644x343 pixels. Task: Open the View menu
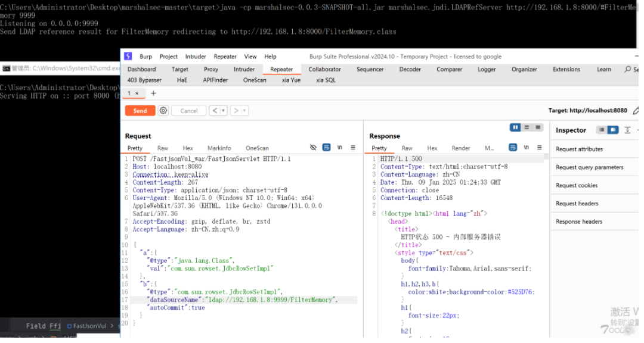pyautogui.click(x=250, y=57)
